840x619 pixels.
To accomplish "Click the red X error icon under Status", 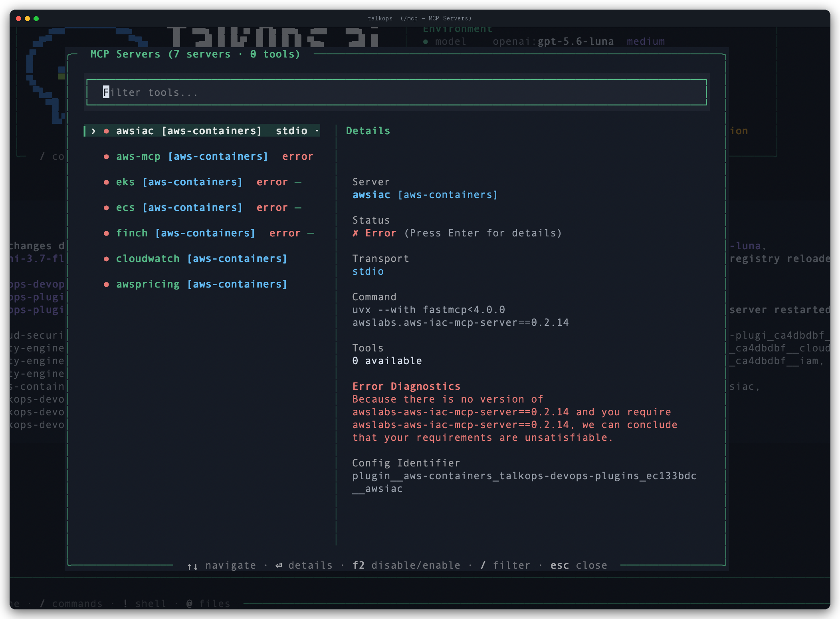I will [x=355, y=233].
